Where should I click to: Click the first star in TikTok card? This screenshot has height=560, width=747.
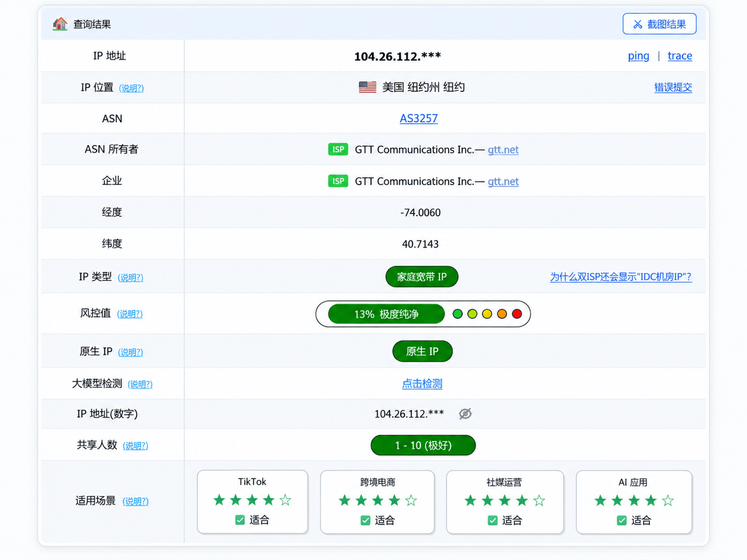click(x=219, y=500)
